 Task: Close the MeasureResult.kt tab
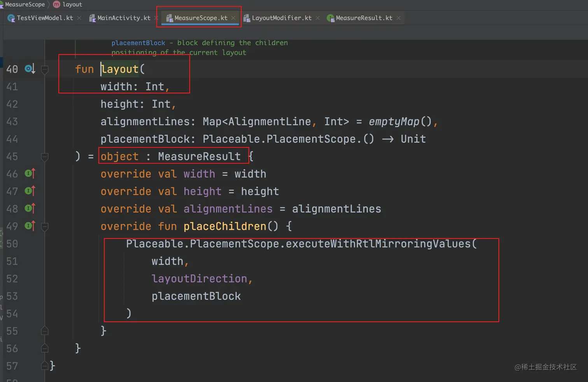[399, 18]
